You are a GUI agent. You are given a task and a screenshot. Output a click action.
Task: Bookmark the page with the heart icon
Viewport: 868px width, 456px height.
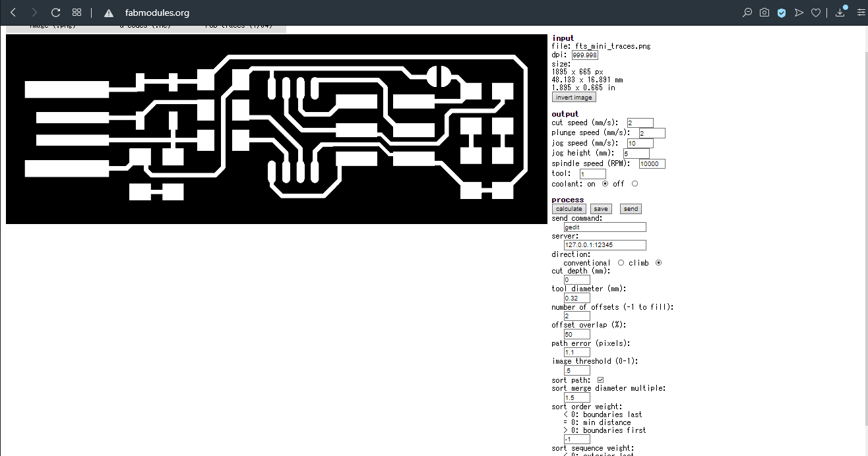(x=816, y=13)
